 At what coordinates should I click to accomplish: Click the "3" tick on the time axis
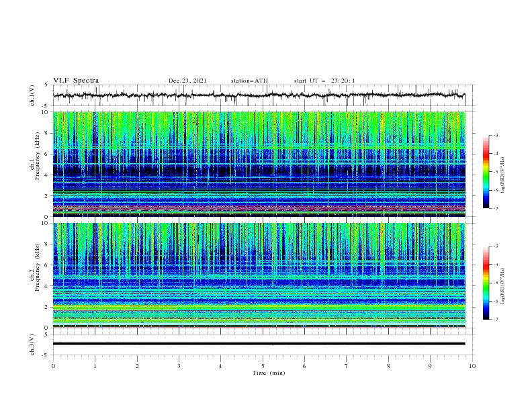pos(179,366)
